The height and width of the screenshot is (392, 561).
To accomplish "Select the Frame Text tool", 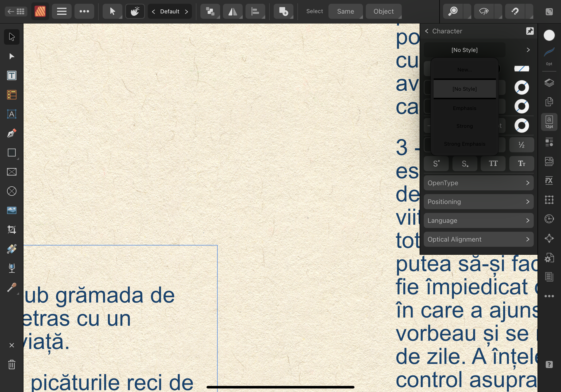I will click(x=12, y=75).
